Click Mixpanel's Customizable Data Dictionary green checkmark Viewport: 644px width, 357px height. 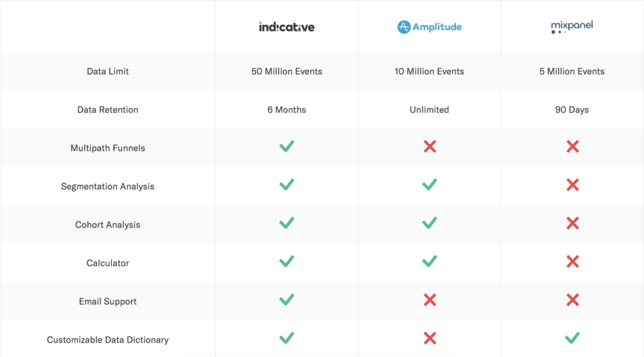tap(572, 338)
